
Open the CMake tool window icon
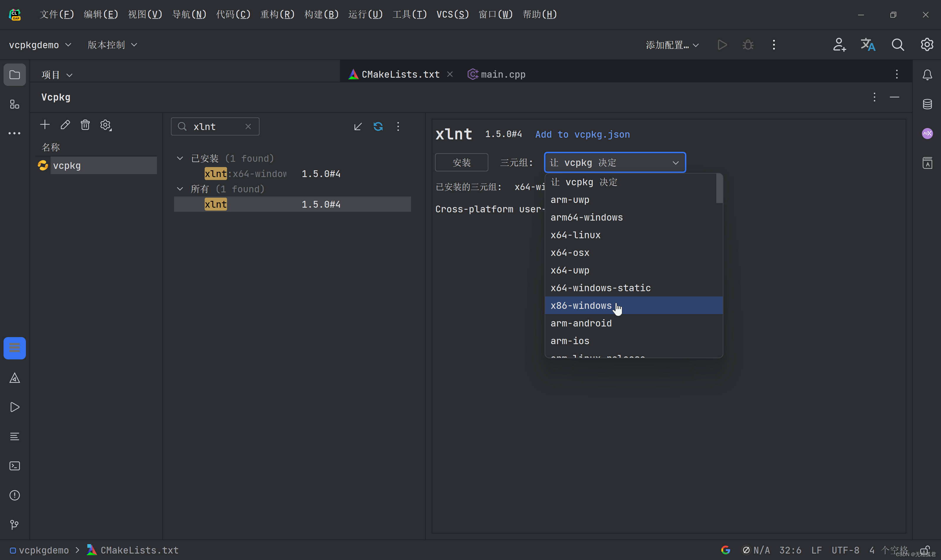coord(15,378)
